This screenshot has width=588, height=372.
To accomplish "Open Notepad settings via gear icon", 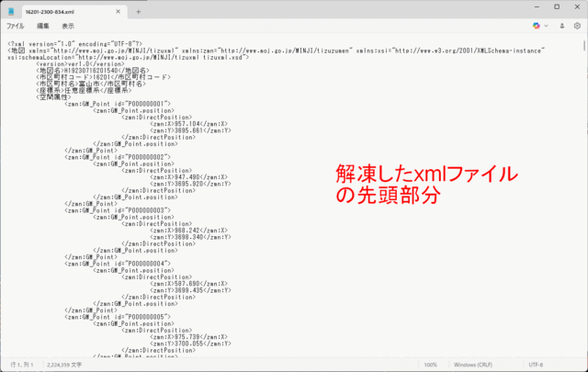I will (576, 27).
